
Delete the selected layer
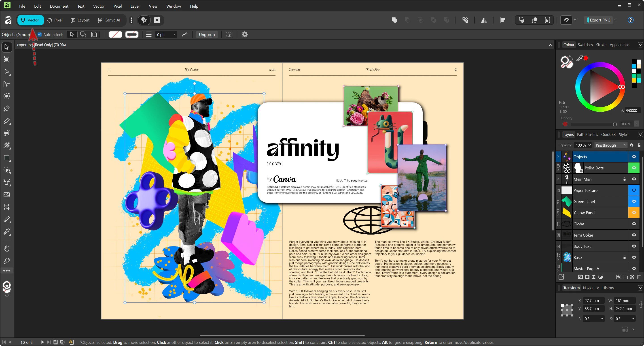pos(639,277)
